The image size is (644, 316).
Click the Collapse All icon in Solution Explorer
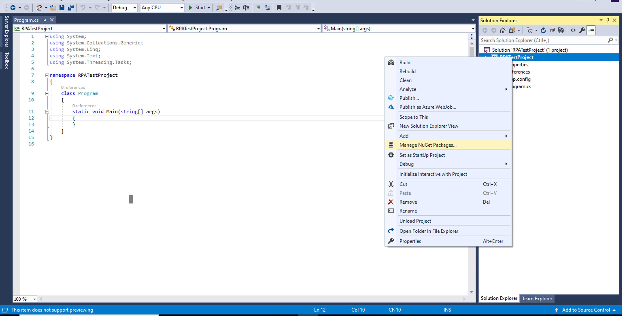coord(552,30)
